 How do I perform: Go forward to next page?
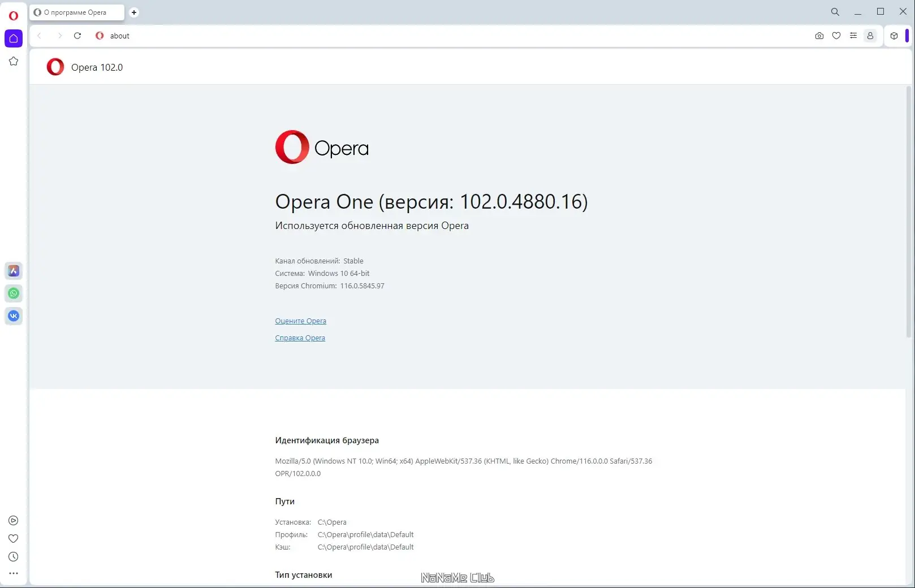coord(59,36)
